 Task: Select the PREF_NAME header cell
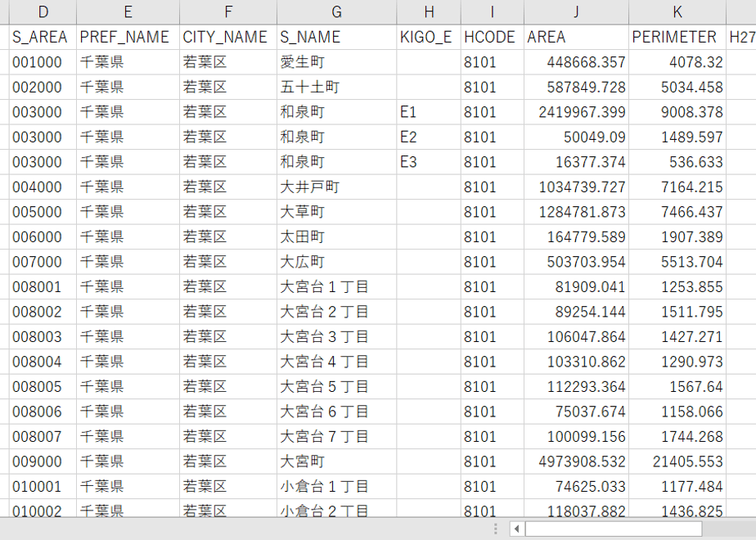pyautogui.click(x=128, y=37)
